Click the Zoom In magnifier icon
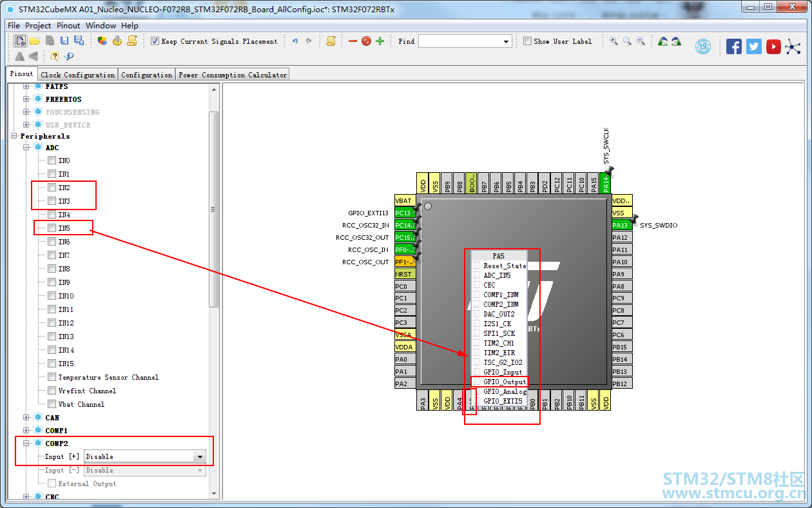Screen dimensions: 812x508 tap(614, 41)
